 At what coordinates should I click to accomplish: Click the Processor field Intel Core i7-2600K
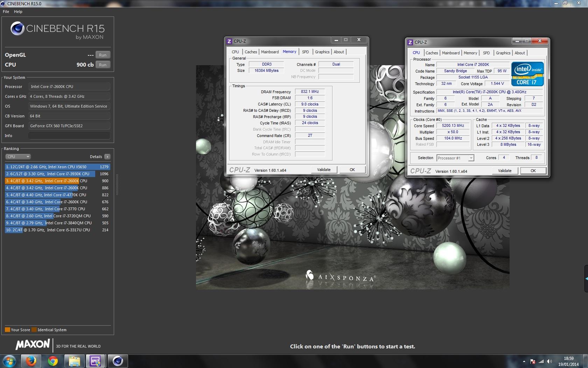(69, 87)
